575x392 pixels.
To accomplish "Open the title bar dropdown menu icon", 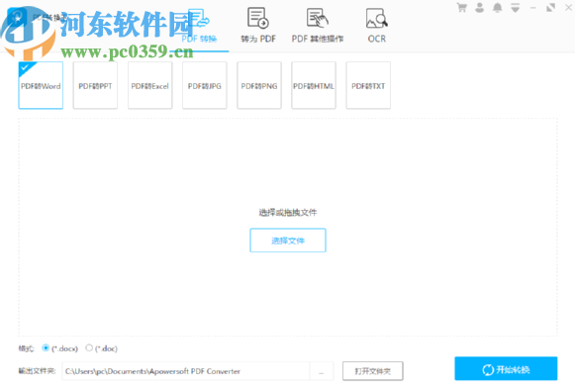I will [x=516, y=8].
